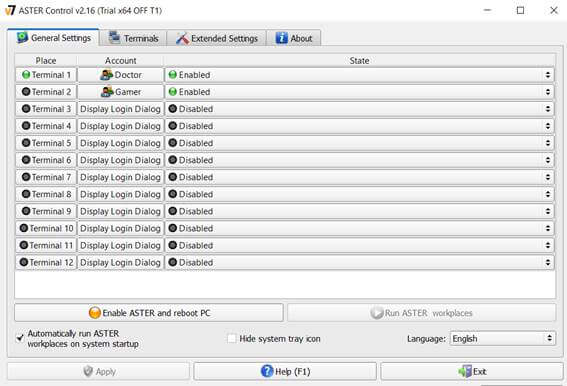Image resolution: width=567 pixels, height=386 pixels.
Task: Switch to the Terminals tab
Action: [133, 38]
